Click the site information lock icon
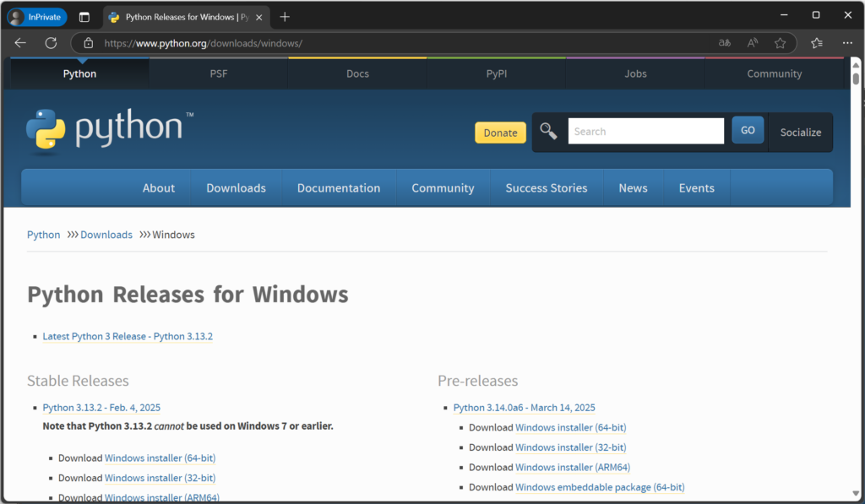 [88, 43]
